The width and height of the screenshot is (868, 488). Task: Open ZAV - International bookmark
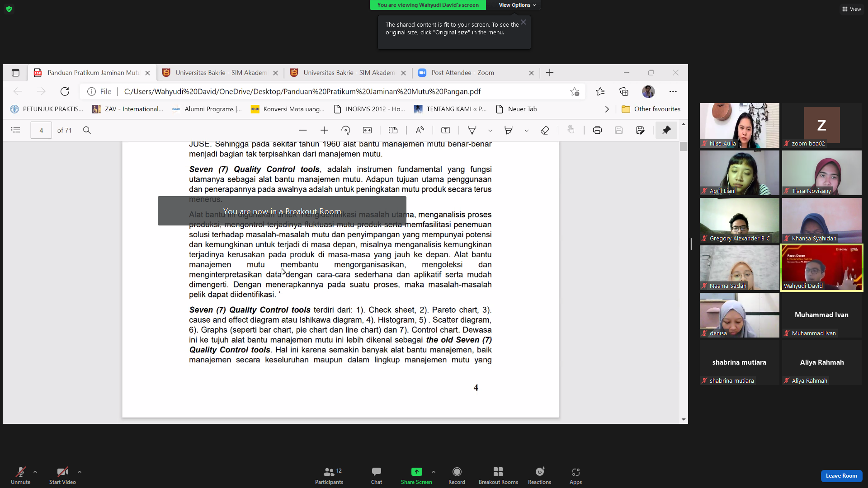coord(128,109)
